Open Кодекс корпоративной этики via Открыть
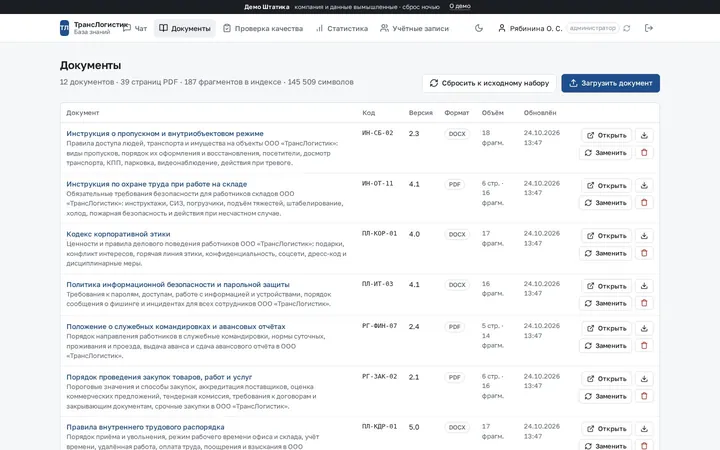 [x=607, y=236]
